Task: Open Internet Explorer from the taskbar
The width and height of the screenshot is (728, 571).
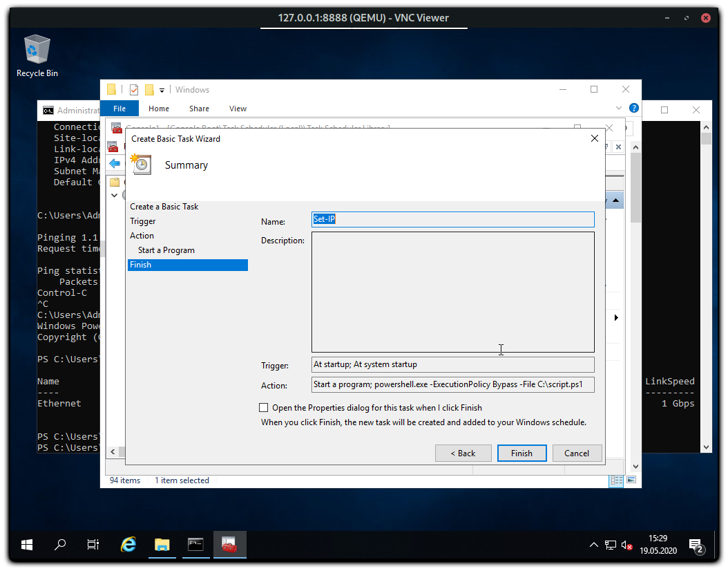Action: click(x=128, y=545)
